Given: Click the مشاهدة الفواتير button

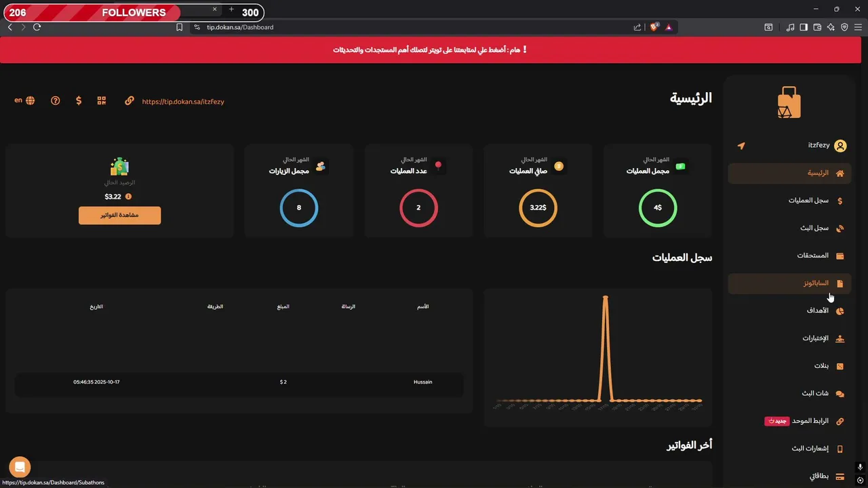Looking at the screenshot, I should (x=119, y=215).
